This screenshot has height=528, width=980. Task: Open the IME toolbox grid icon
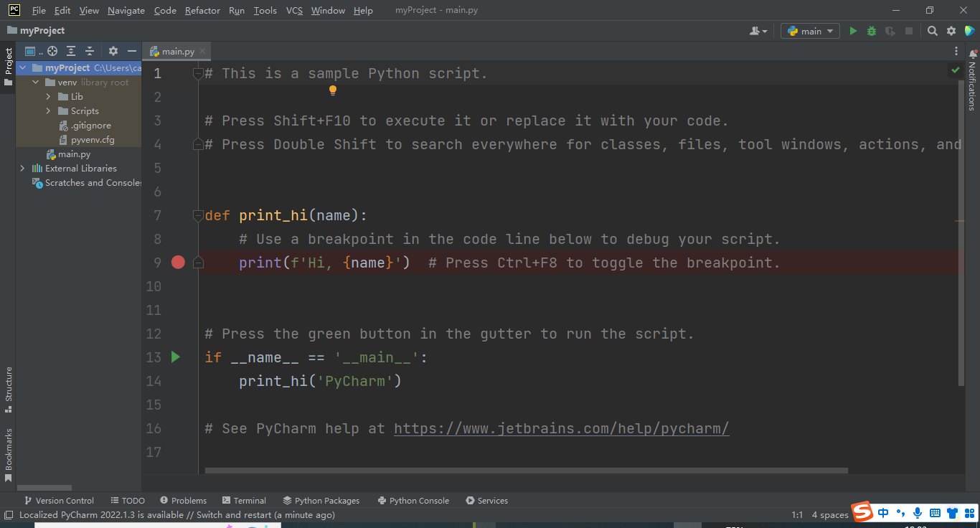pos(970,513)
